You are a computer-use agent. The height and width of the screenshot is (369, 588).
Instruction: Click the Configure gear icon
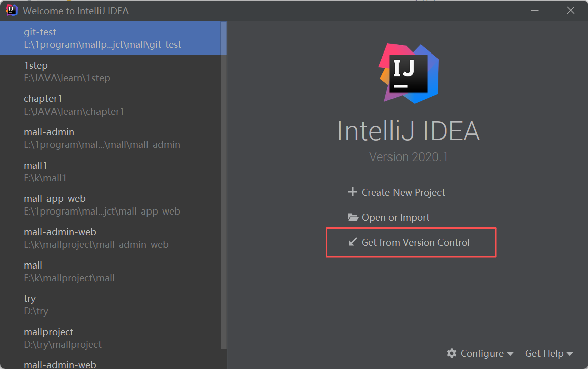(x=452, y=353)
